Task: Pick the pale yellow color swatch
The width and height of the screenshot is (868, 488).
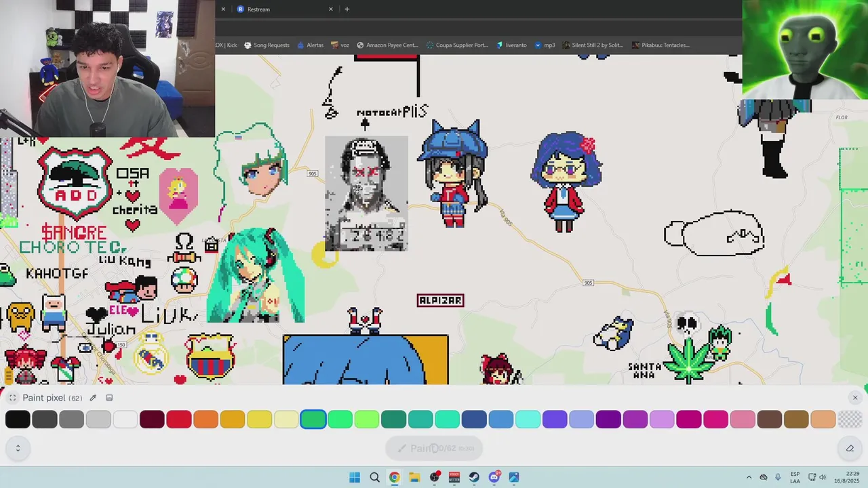Action: pos(286,420)
